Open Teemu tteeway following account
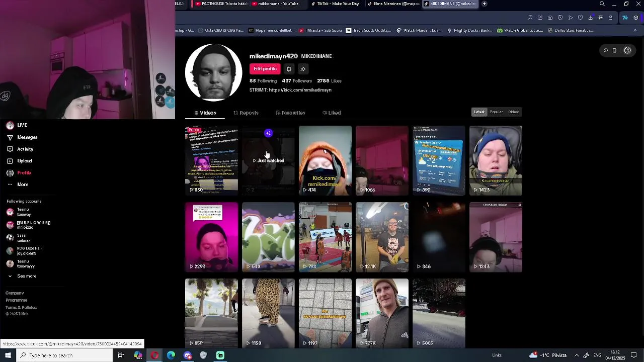The image size is (644, 362). pyautogui.click(x=19, y=212)
